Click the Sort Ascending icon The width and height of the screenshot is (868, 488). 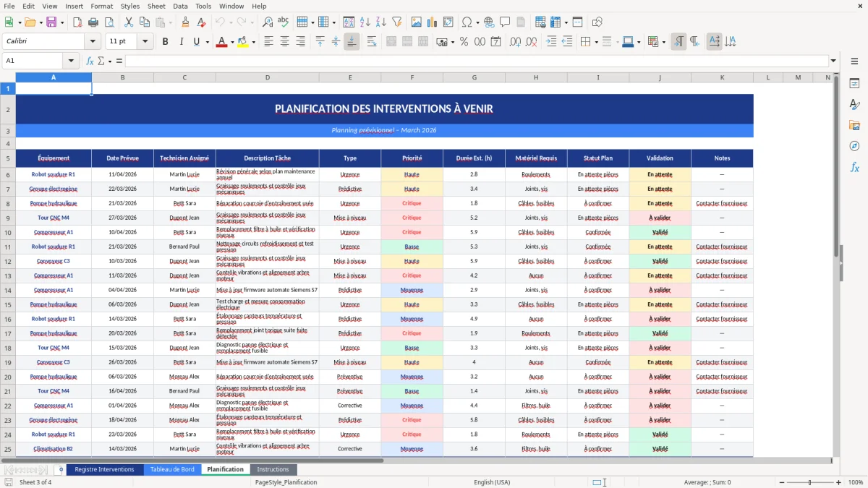tap(365, 22)
